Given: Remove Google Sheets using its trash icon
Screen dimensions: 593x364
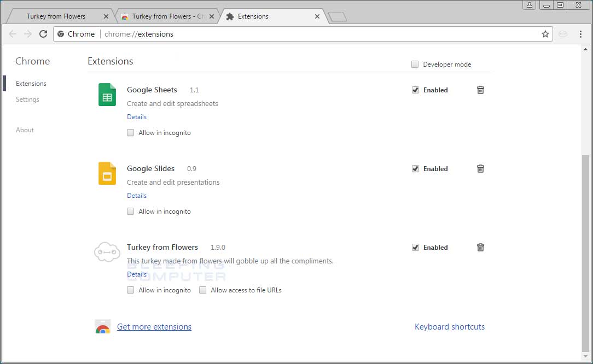Looking at the screenshot, I should click(x=480, y=90).
